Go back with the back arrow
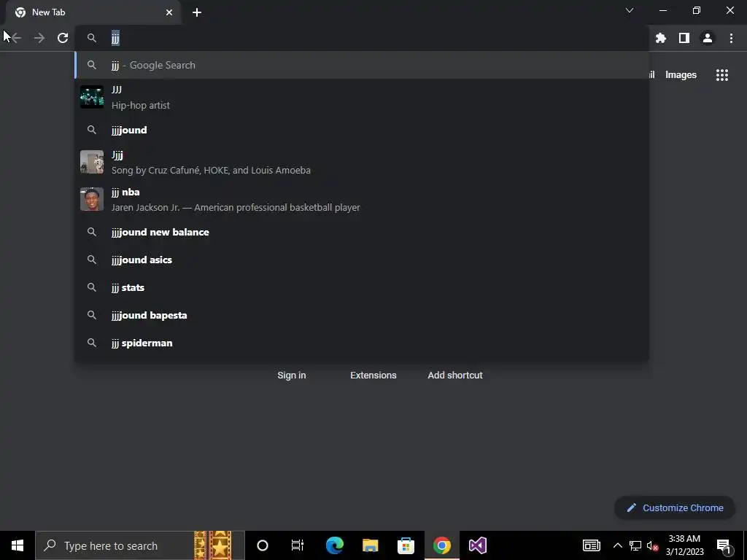 tap(16, 38)
